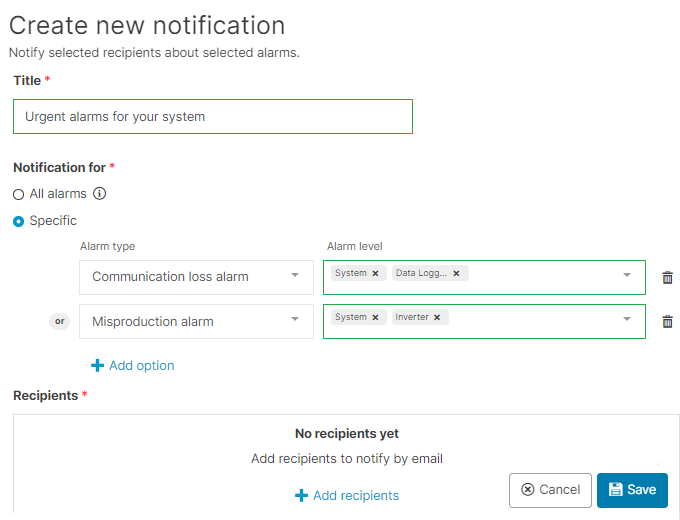This screenshot has width=680, height=520.
Task: Select the Specific radio button
Action: click(x=19, y=221)
